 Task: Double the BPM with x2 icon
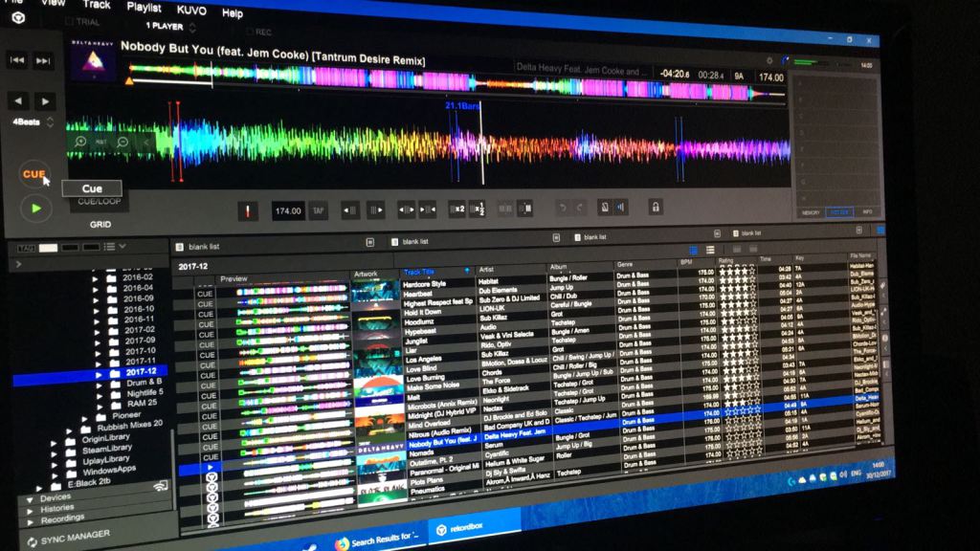pyautogui.click(x=457, y=209)
